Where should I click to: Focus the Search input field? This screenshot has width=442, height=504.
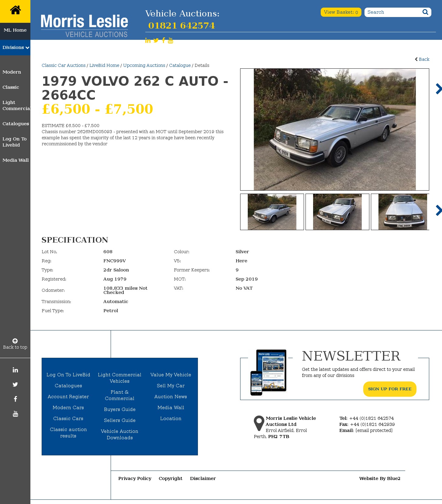click(393, 12)
